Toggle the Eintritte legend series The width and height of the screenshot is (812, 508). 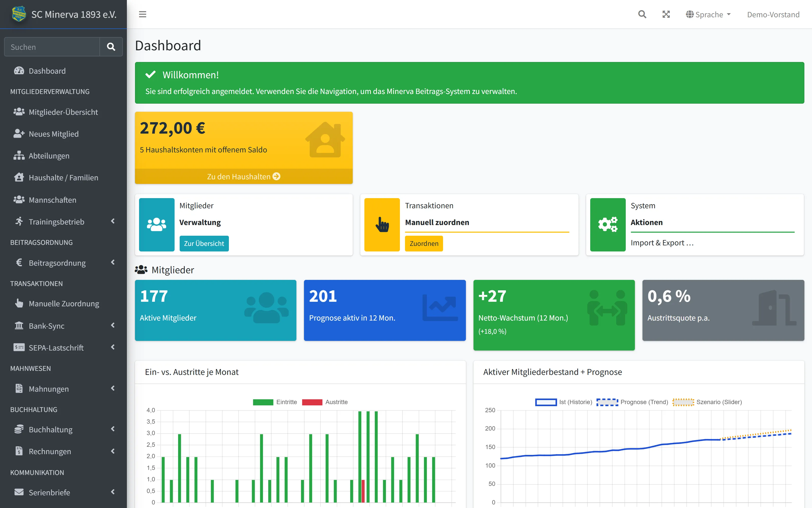pos(275,402)
